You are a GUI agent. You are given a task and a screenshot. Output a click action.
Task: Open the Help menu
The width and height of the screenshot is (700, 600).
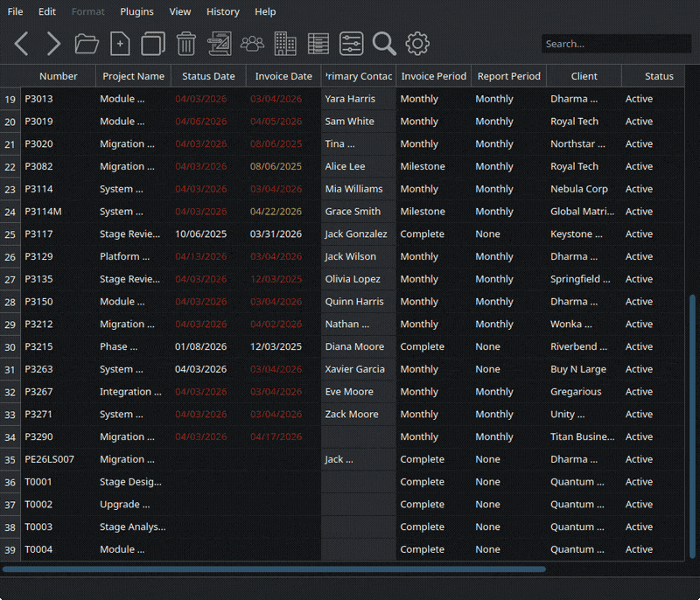pyautogui.click(x=265, y=11)
